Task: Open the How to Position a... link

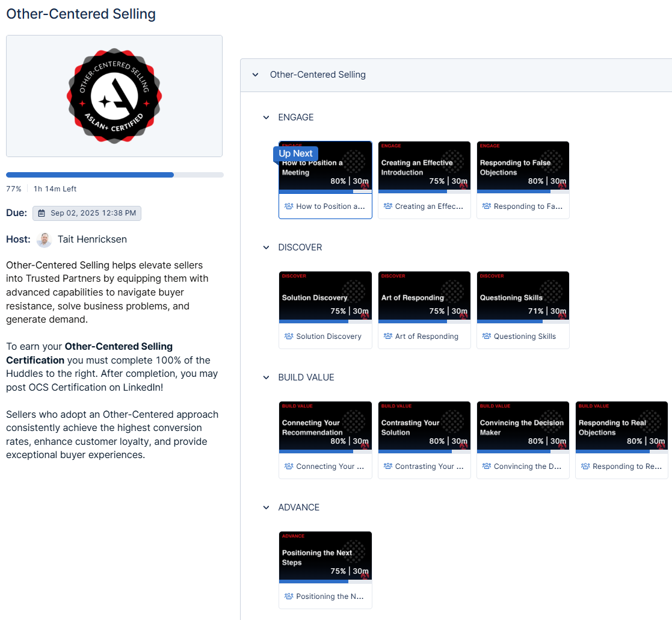Action: [x=330, y=206]
